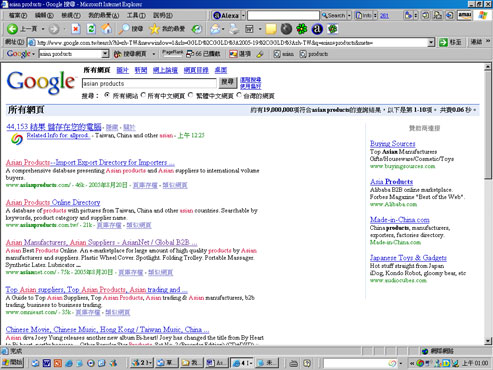Open the File menu (first menu item)
Screen dimensions: 493x370
18,15
